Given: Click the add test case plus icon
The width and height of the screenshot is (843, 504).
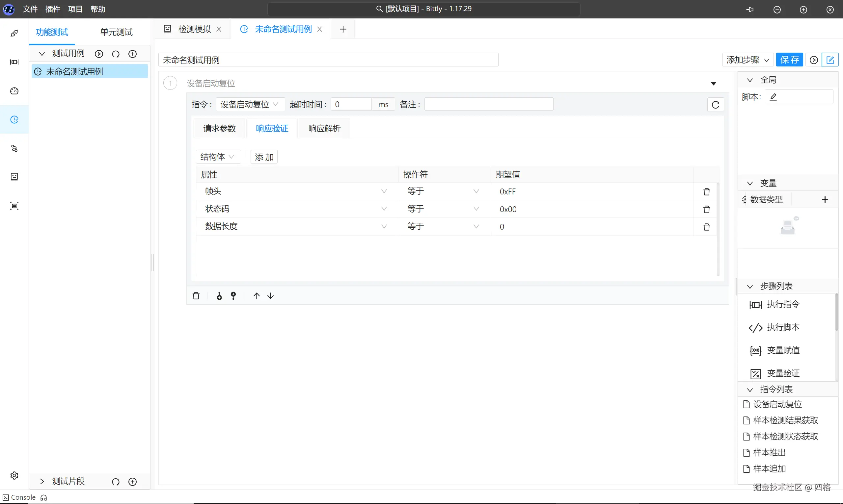Looking at the screenshot, I should [133, 54].
